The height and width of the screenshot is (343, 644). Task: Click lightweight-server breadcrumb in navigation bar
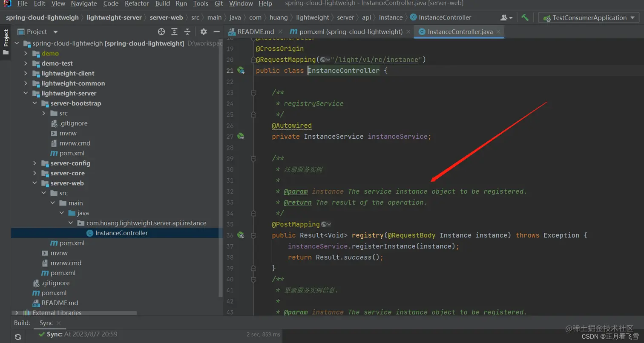(x=114, y=17)
